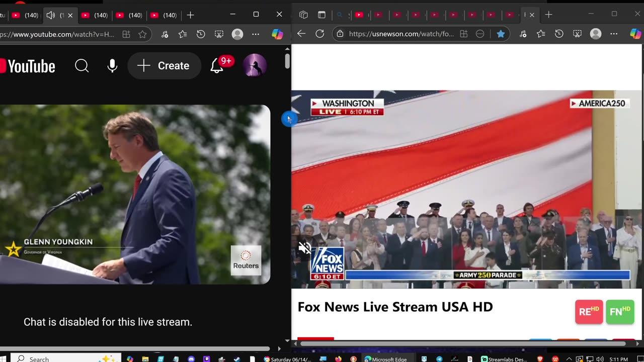View site information lock icon for usnewson

(340, 34)
